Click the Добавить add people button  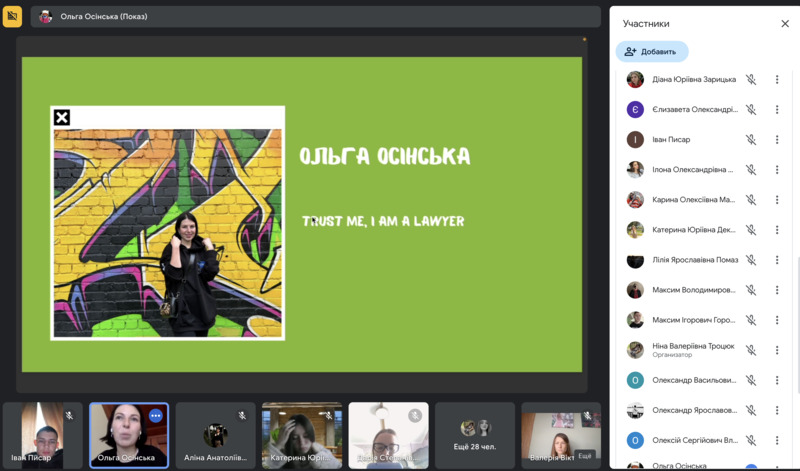coord(652,52)
